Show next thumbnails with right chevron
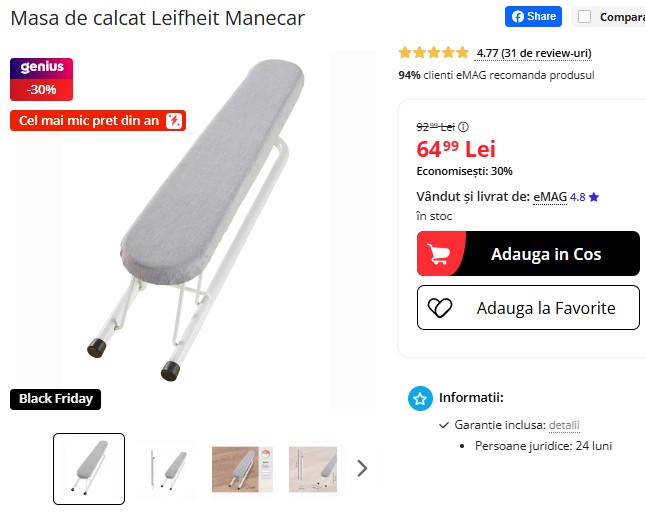Screen dimensions: 645x513 coord(362,468)
